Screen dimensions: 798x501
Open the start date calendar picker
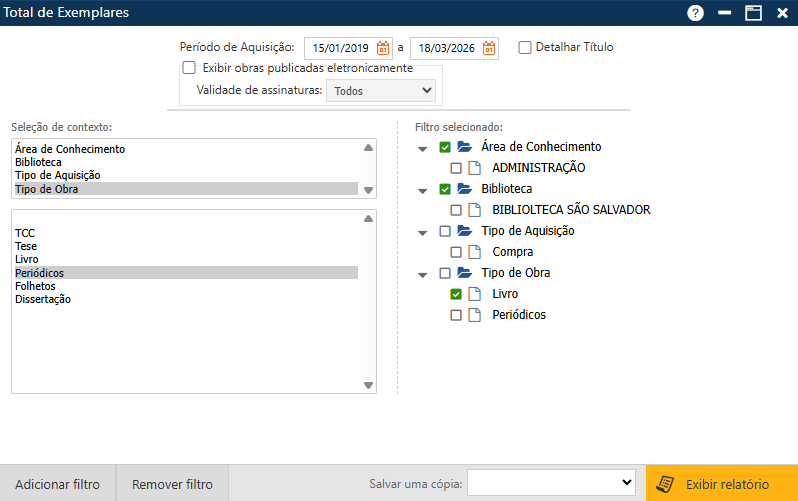(x=382, y=48)
